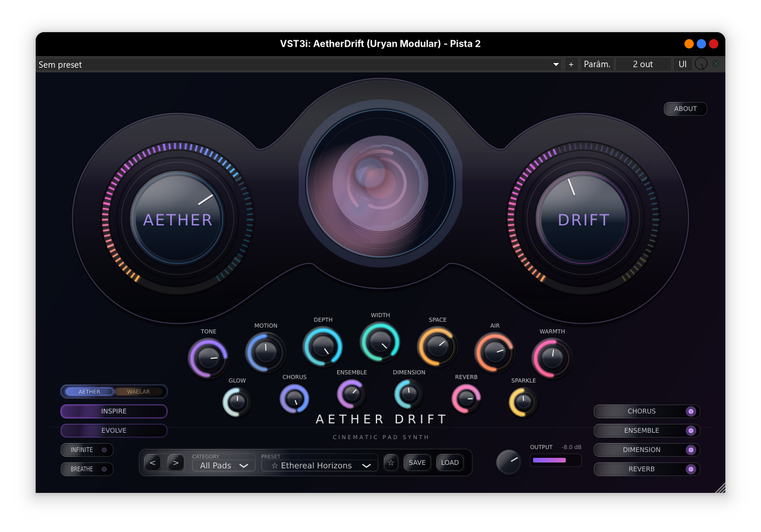
Task: Toggle the DIMENSION effect on/off
Action: pyautogui.click(x=646, y=450)
